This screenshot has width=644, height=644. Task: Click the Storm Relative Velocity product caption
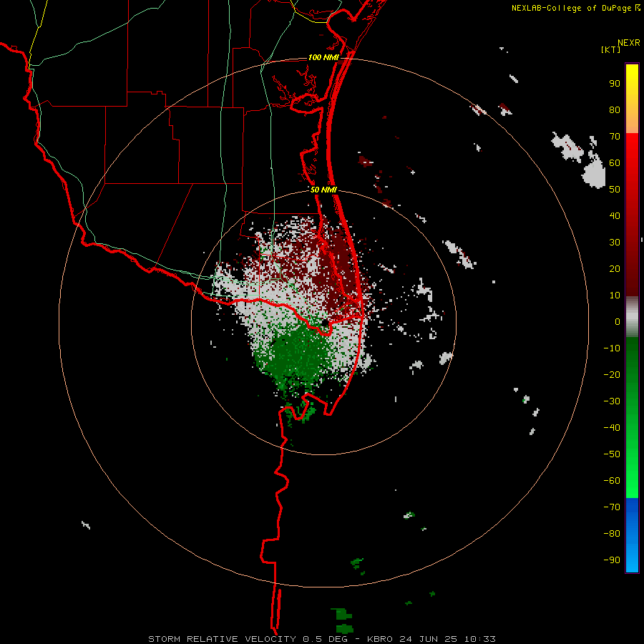coord(322,639)
